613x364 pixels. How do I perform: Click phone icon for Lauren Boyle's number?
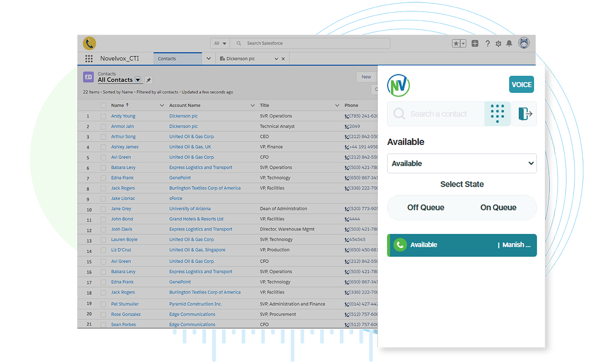[347, 240]
